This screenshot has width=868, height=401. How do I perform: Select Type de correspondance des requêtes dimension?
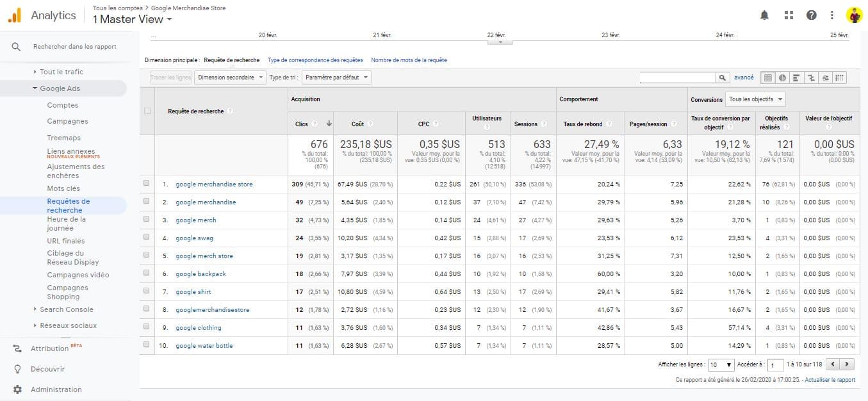315,60
